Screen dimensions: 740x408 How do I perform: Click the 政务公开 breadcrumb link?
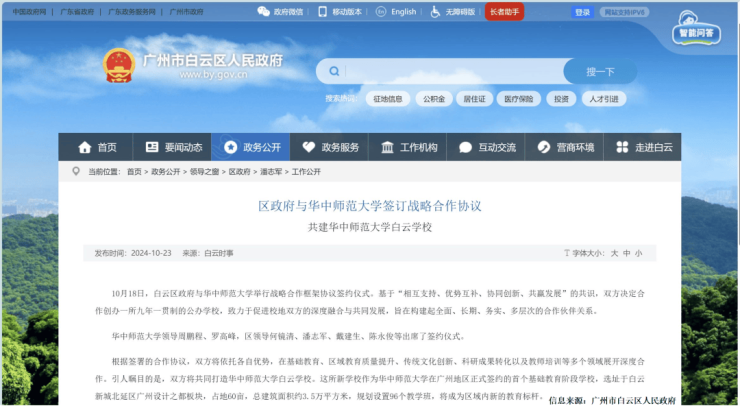[166, 172]
